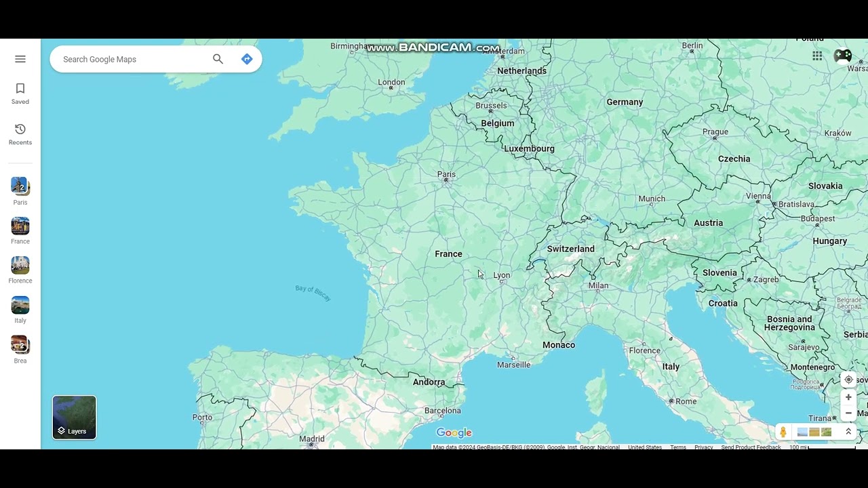868x488 pixels.
Task: Open the Privacy link
Action: 704,447
